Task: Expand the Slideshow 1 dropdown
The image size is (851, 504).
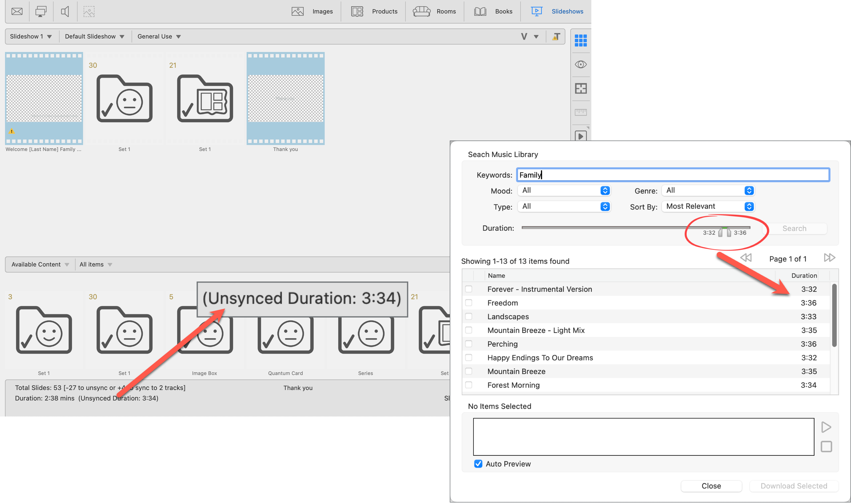Action: click(x=31, y=36)
